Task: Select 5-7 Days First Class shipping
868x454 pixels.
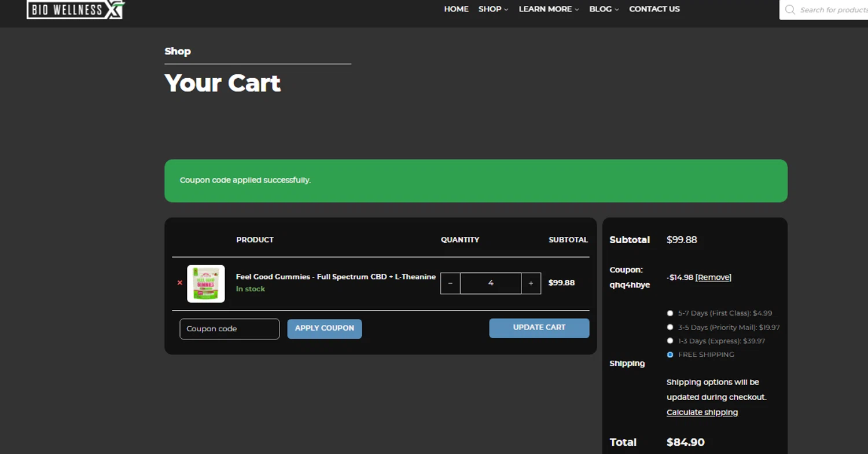Action: [670, 313]
